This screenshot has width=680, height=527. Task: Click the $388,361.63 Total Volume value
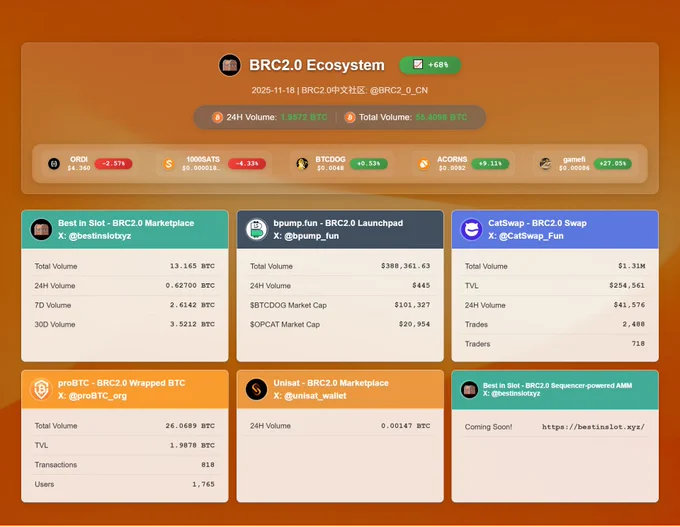point(405,266)
